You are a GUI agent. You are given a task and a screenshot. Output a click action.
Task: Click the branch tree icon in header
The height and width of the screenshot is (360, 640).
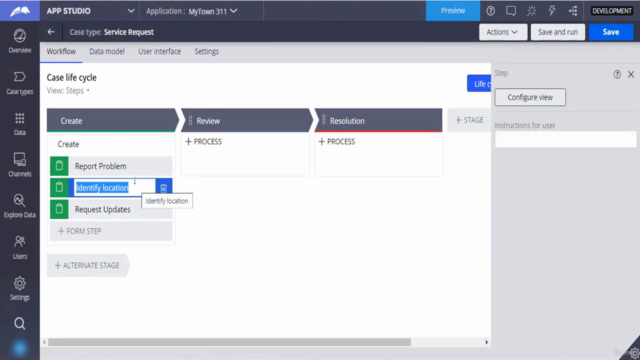tap(573, 11)
